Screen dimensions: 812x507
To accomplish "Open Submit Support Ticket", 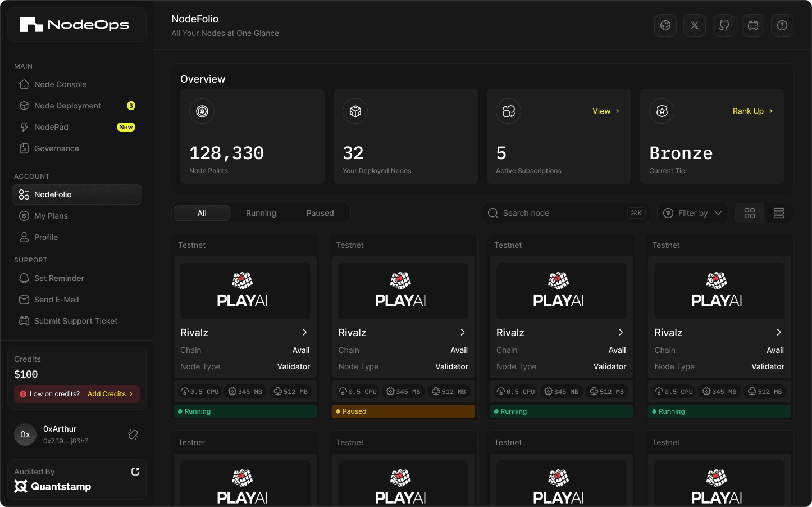I will coord(77,321).
